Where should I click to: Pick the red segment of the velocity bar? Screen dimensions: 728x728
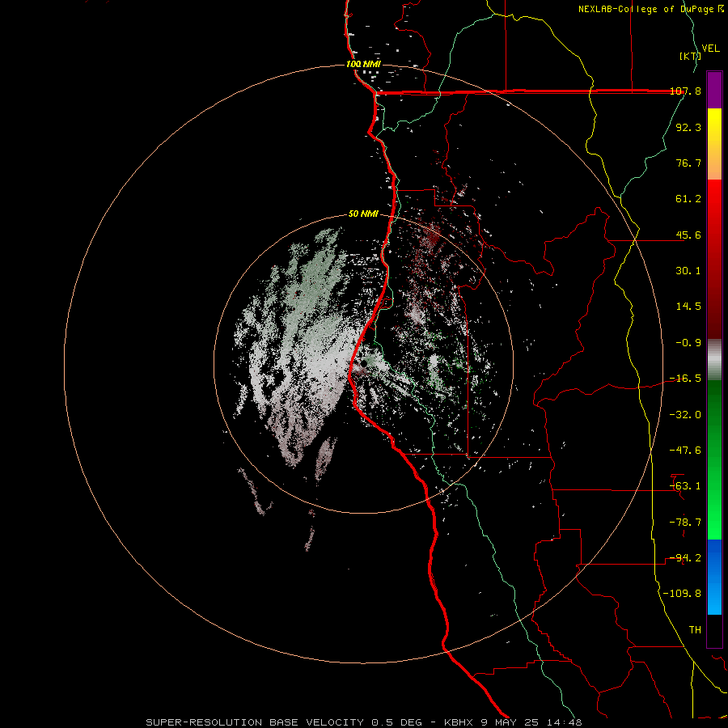click(714, 259)
